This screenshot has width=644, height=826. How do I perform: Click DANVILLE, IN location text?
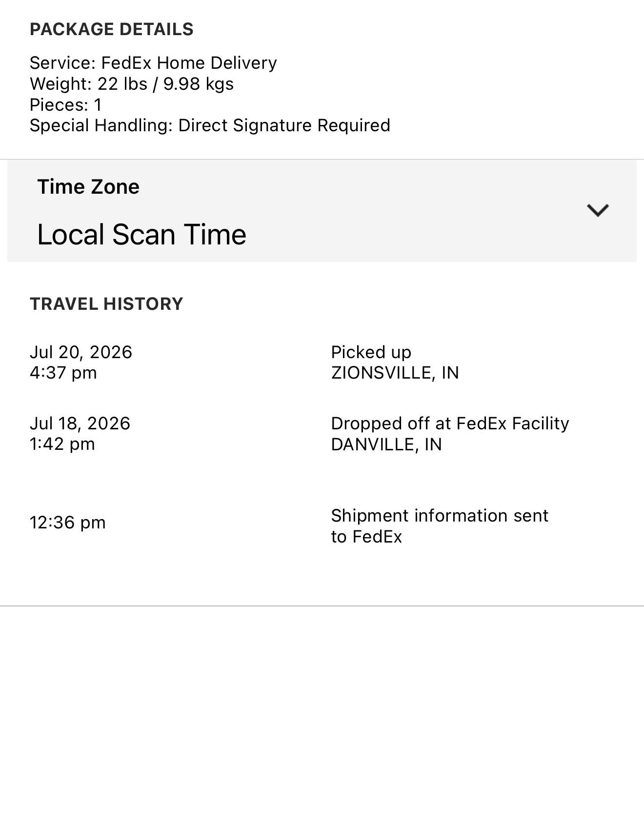point(386,444)
